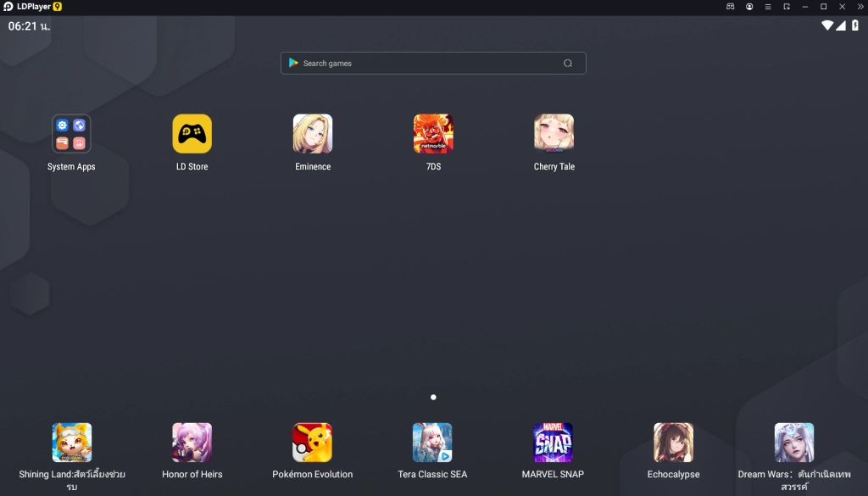Open the System Apps folder

(71, 133)
